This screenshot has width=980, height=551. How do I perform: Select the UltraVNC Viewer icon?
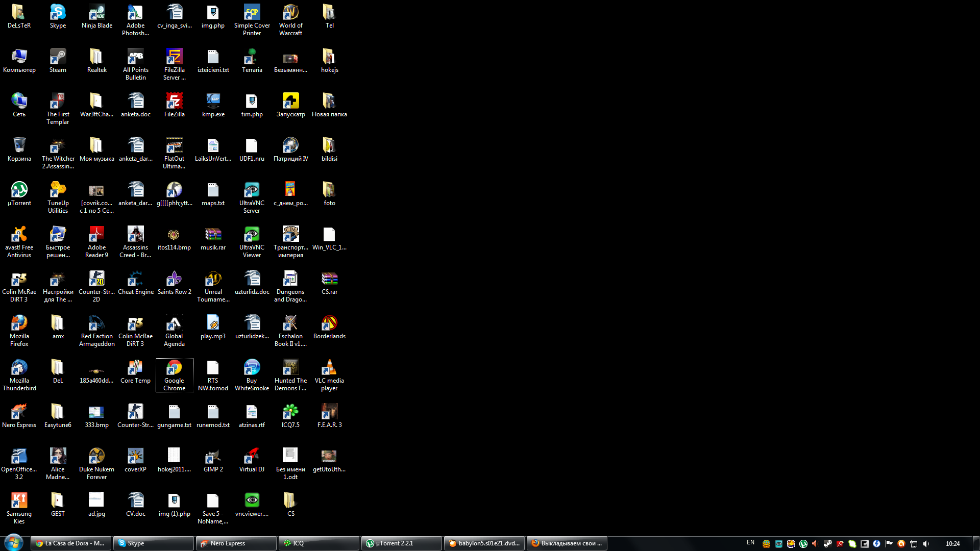[x=252, y=242]
